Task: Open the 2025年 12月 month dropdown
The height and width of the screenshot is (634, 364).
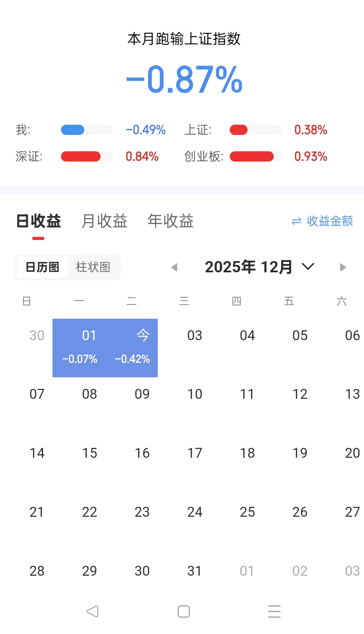Action: (248, 267)
